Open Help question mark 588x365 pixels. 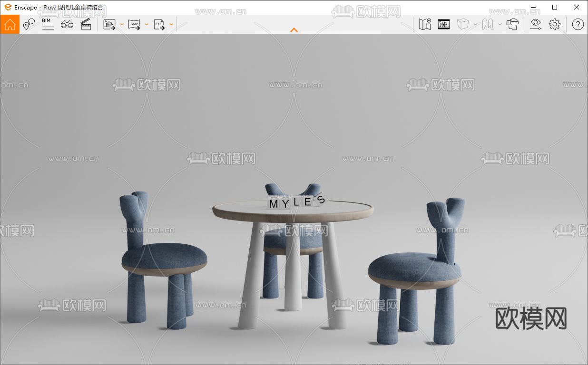578,24
